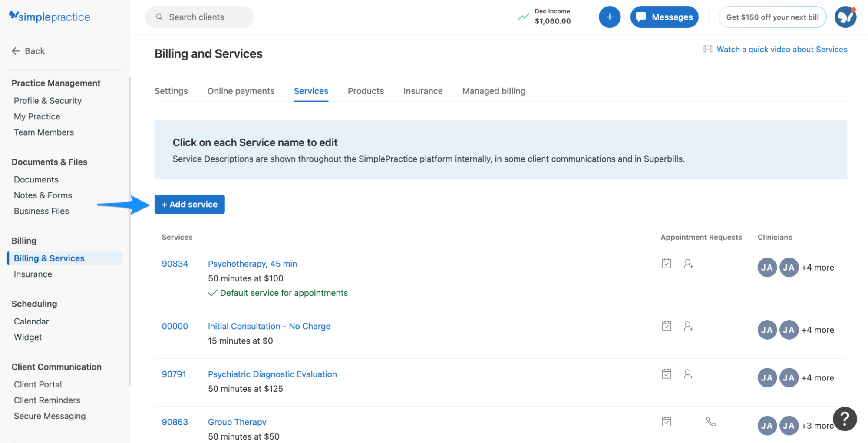Click the add-person icon for Psychiatric Diagnostic Evaluation

pos(689,374)
